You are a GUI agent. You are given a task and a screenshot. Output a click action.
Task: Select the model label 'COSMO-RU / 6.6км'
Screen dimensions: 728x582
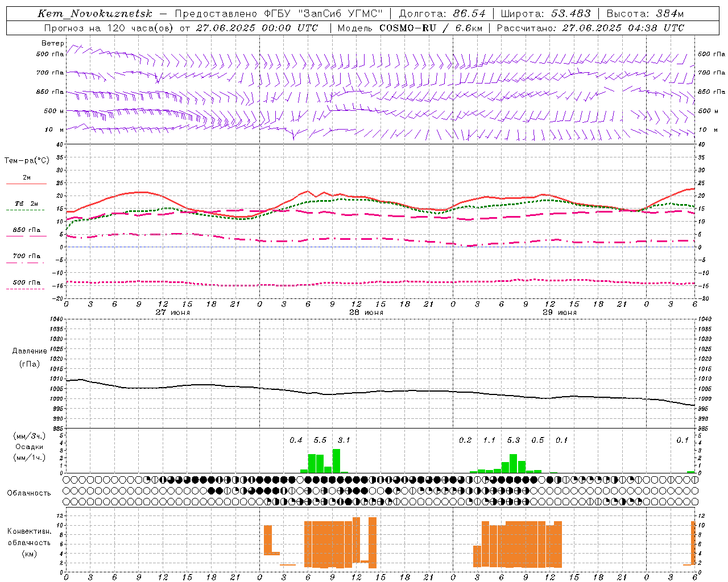[x=431, y=28]
